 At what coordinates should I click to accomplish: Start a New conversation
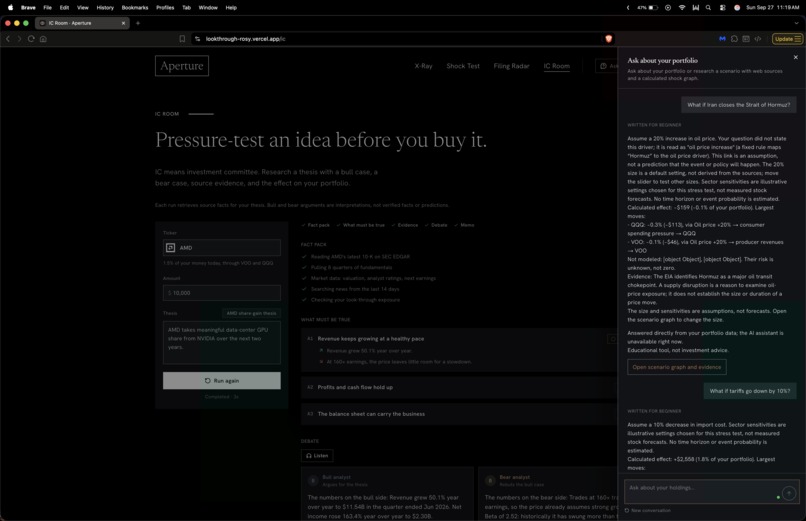(647, 511)
